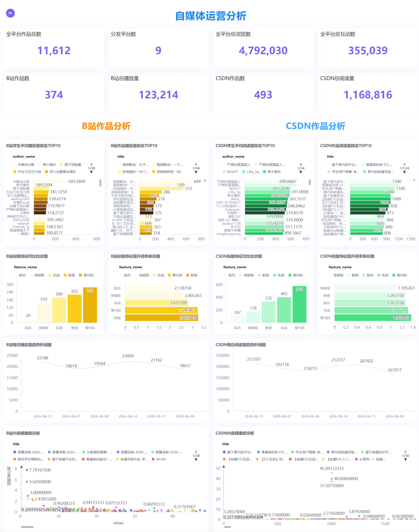This screenshot has width=419, height=532.
Task: Page up the 1/94 title legend
Action: (x=196, y=164)
